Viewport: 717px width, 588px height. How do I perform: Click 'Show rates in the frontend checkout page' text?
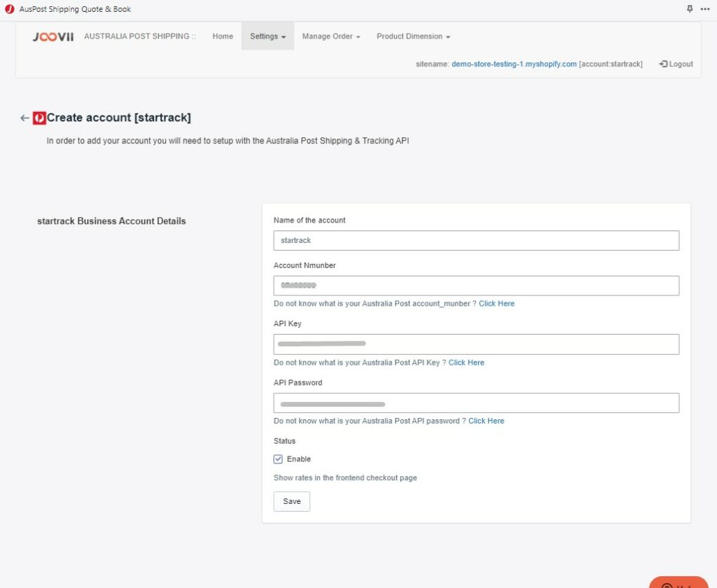pyautogui.click(x=345, y=478)
